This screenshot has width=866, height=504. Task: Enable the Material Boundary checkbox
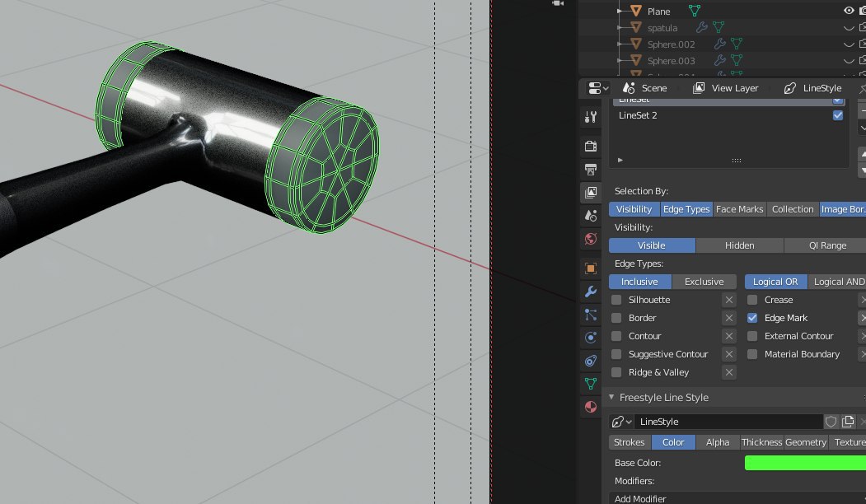(752, 354)
